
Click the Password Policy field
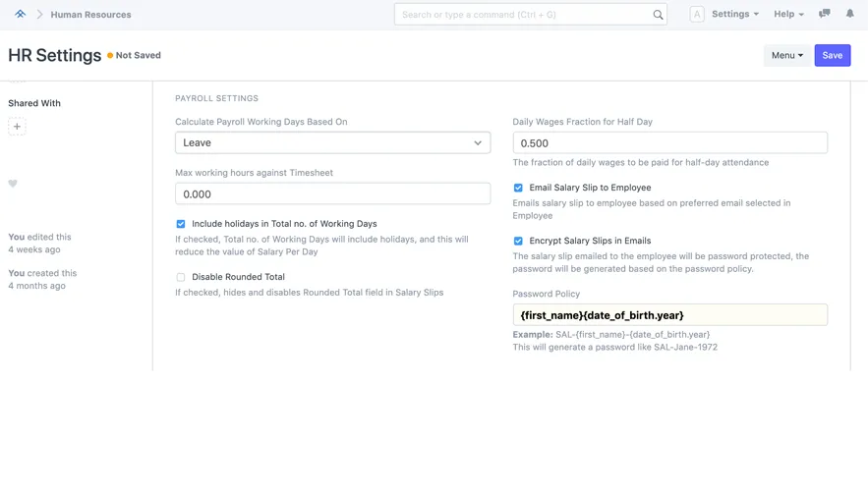pyautogui.click(x=669, y=315)
